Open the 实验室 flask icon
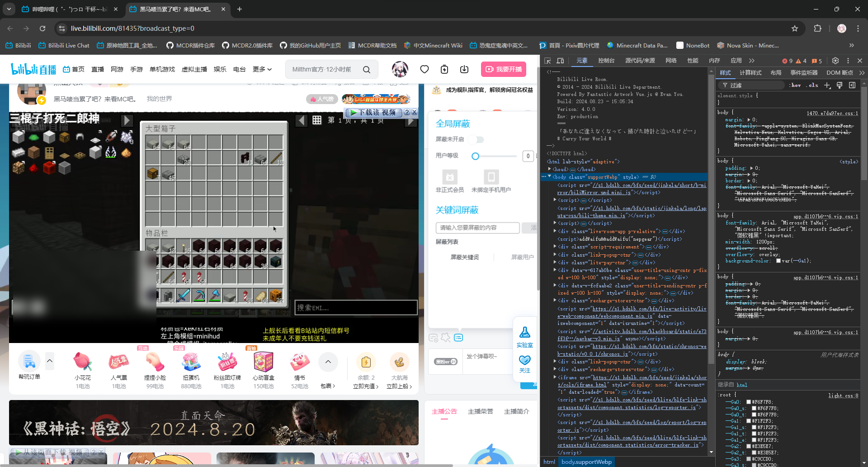This screenshot has height=467, width=868. pyautogui.click(x=524, y=334)
